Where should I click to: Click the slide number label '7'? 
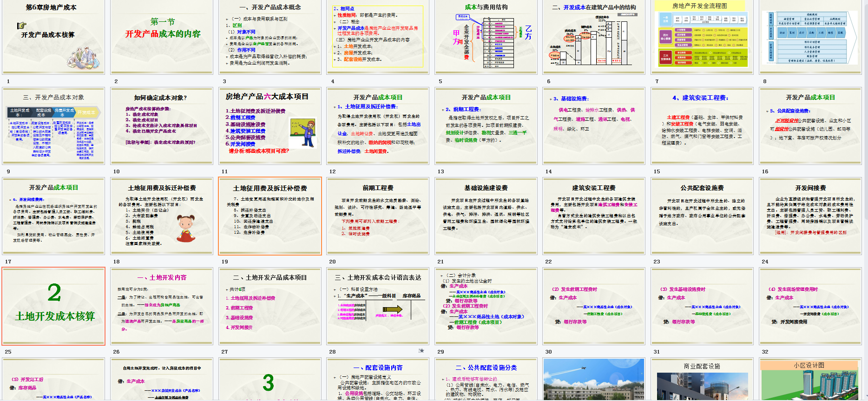(657, 81)
